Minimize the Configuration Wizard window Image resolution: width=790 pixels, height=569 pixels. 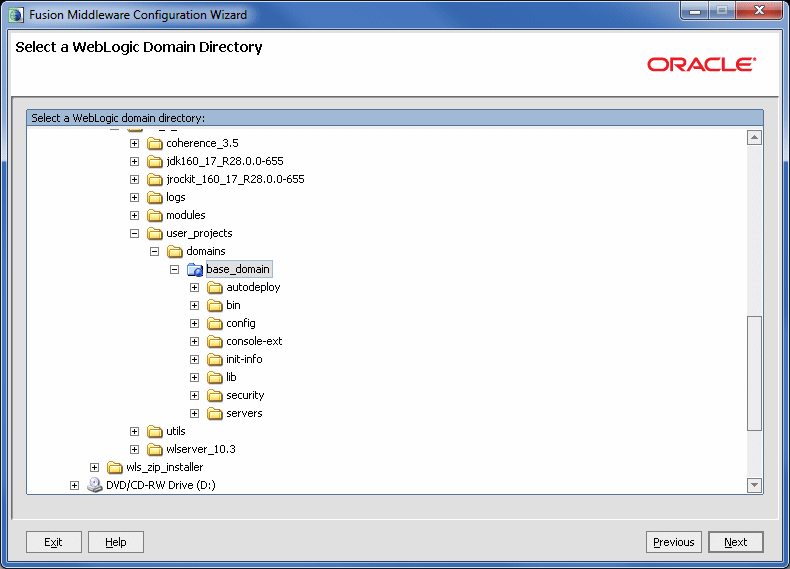pyautogui.click(x=695, y=11)
